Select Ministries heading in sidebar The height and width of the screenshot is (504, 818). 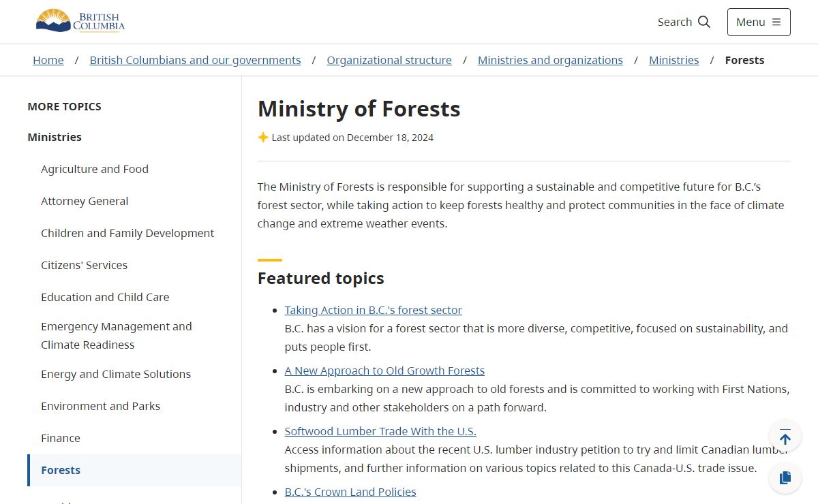tap(55, 137)
